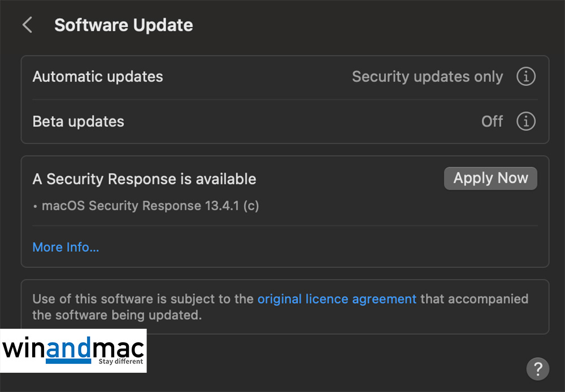Click the 'Security updates only' status text
Viewport: 565px width, 392px height.
coord(427,76)
